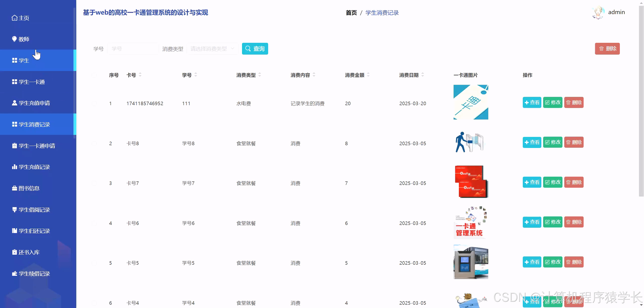Open 学生借阅记录 via its sidebar icon
This screenshot has width=644, height=308.
14,210
